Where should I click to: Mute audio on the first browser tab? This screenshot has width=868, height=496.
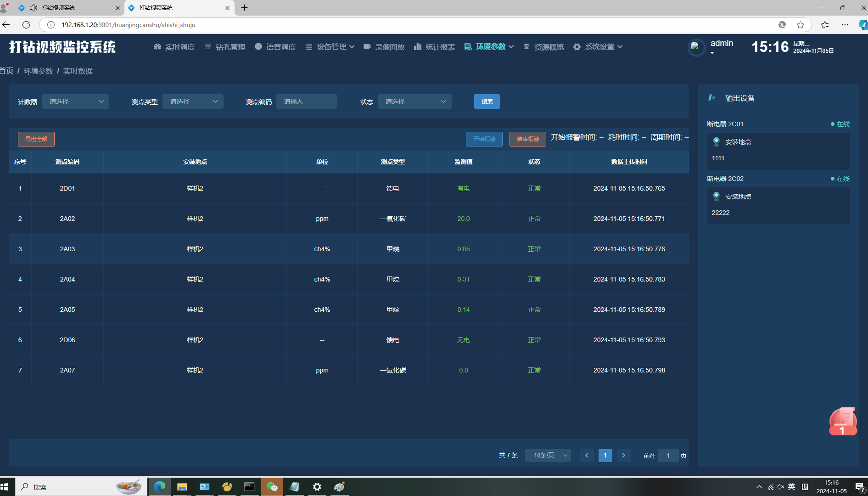tap(34, 8)
